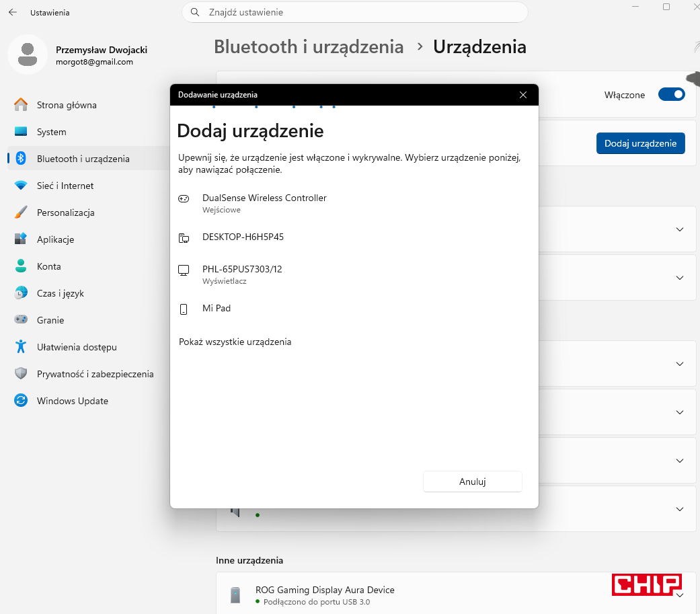Image resolution: width=700 pixels, height=614 pixels.
Task: Close the Dodawanie urządzenia dialog
Action: (523, 95)
